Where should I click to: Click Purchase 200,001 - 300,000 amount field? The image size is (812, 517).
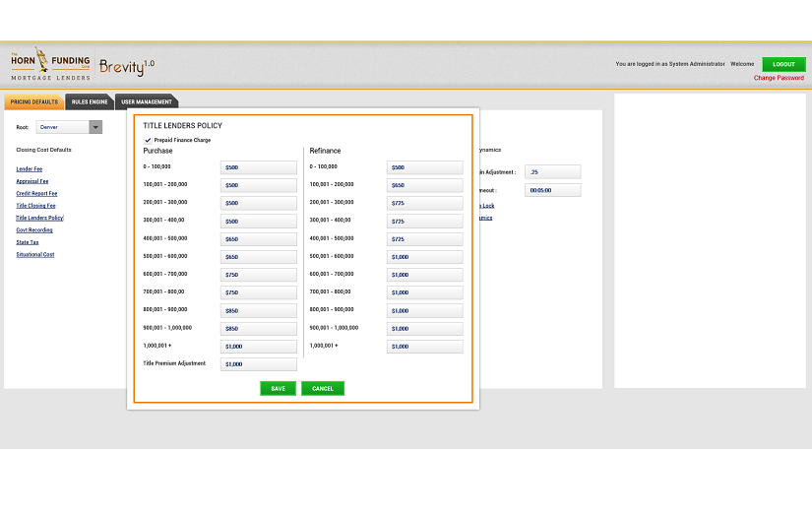(x=259, y=203)
